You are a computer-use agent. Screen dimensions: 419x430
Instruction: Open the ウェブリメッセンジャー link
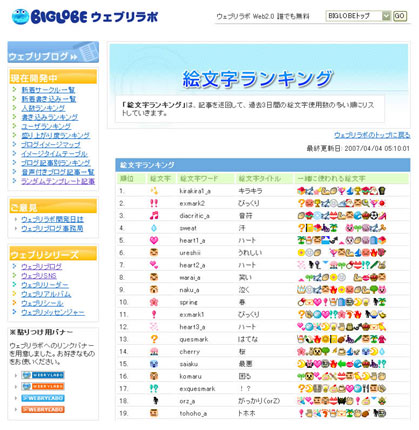tap(53, 312)
